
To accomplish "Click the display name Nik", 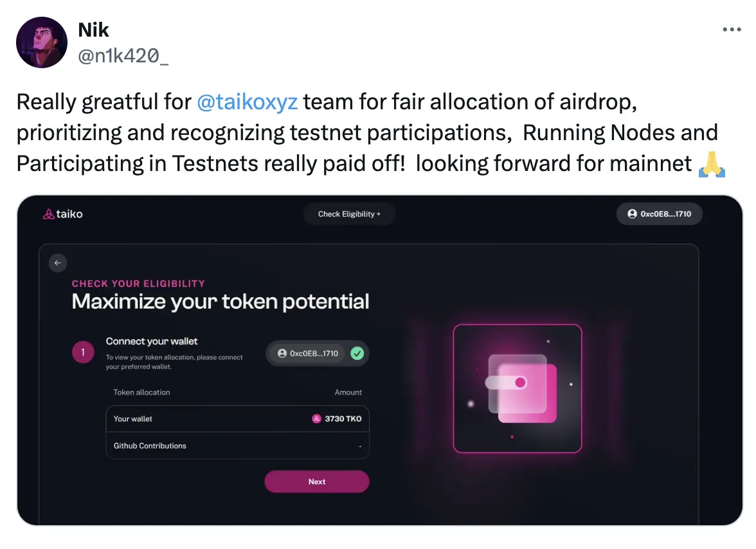I will (94, 30).
